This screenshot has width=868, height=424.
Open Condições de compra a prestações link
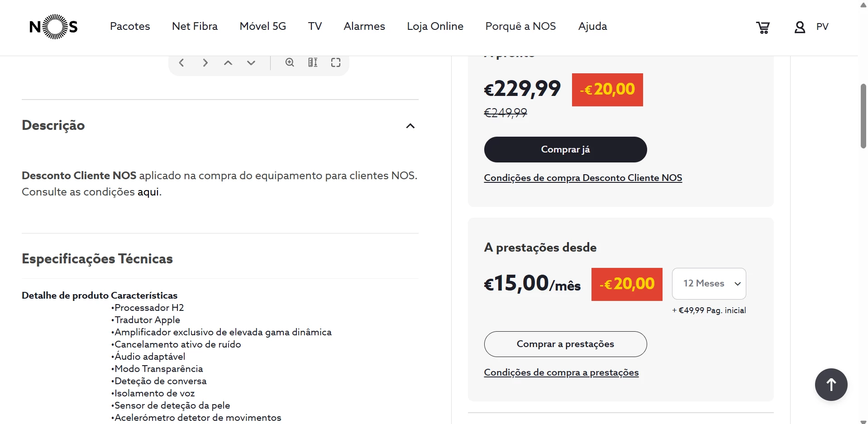561,372
